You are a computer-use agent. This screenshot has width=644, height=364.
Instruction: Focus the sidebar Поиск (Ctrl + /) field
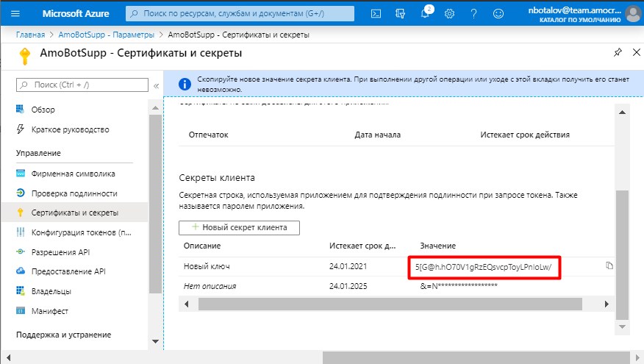coord(82,85)
